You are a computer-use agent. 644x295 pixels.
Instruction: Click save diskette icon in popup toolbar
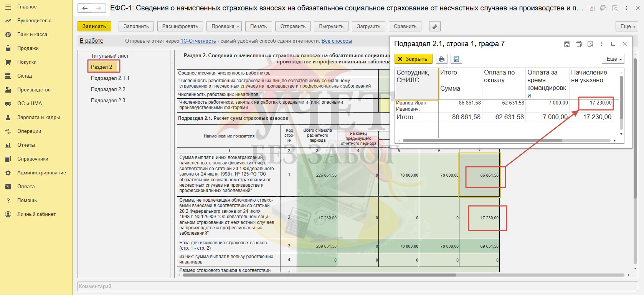point(456,59)
